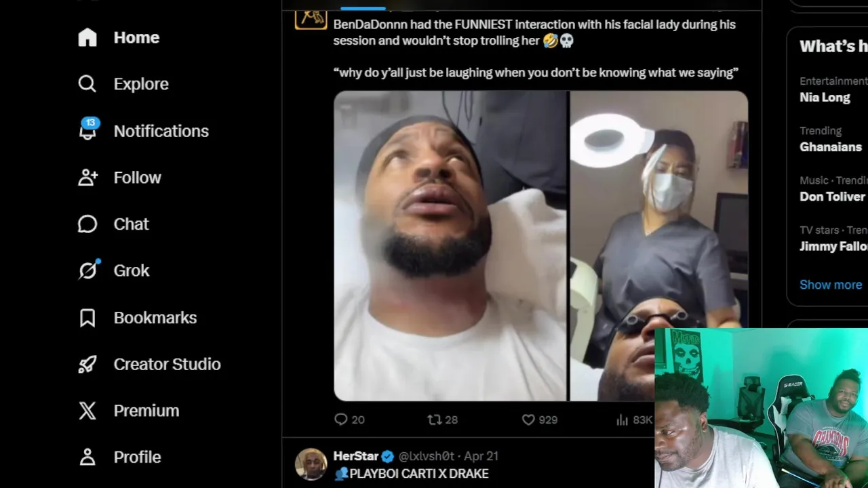Open HerStar's profile avatar

[x=311, y=464]
